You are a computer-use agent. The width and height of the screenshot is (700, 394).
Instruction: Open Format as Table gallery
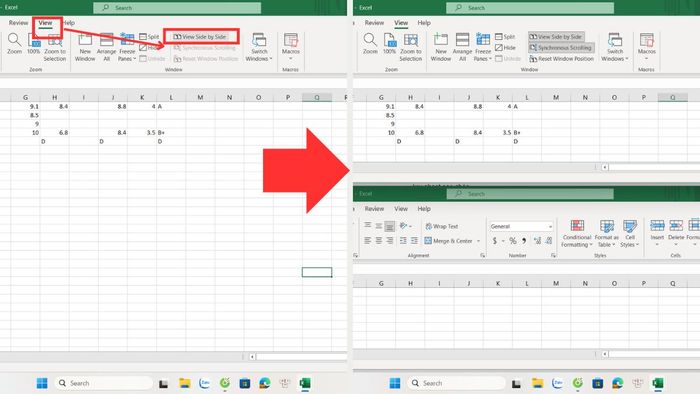click(606, 233)
